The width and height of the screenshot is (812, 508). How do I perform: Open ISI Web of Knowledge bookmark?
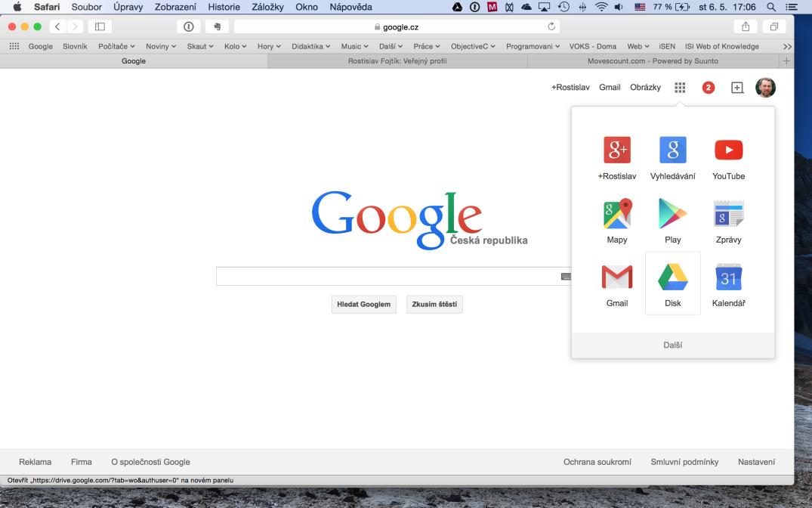click(x=722, y=46)
